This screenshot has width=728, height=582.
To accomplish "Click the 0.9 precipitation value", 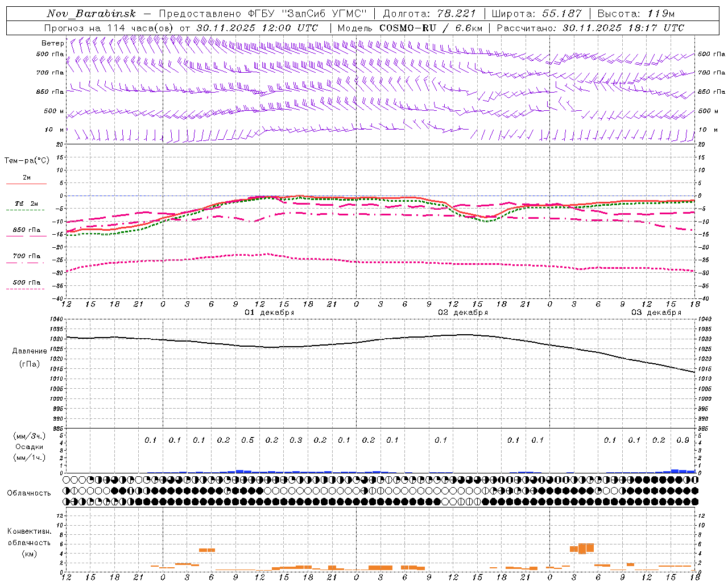I will pyautogui.click(x=683, y=440).
